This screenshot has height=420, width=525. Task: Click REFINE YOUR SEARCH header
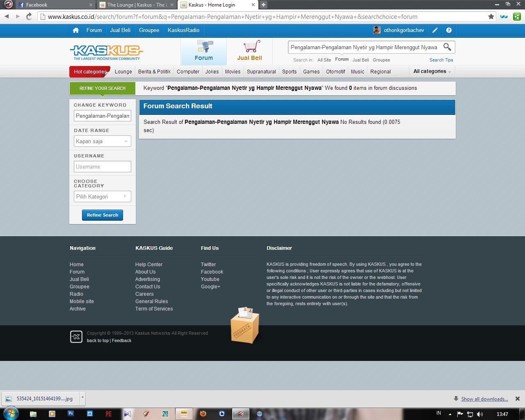click(x=103, y=88)
